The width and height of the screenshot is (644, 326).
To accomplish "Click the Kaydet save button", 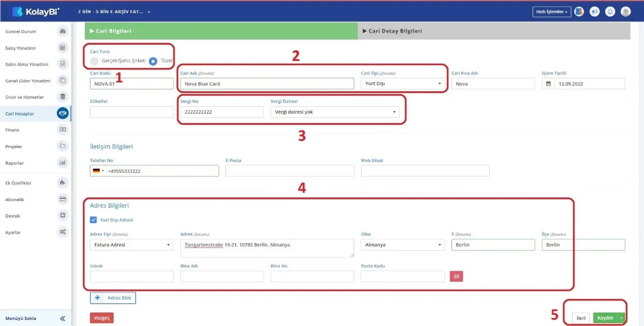I will pos(605,318).
